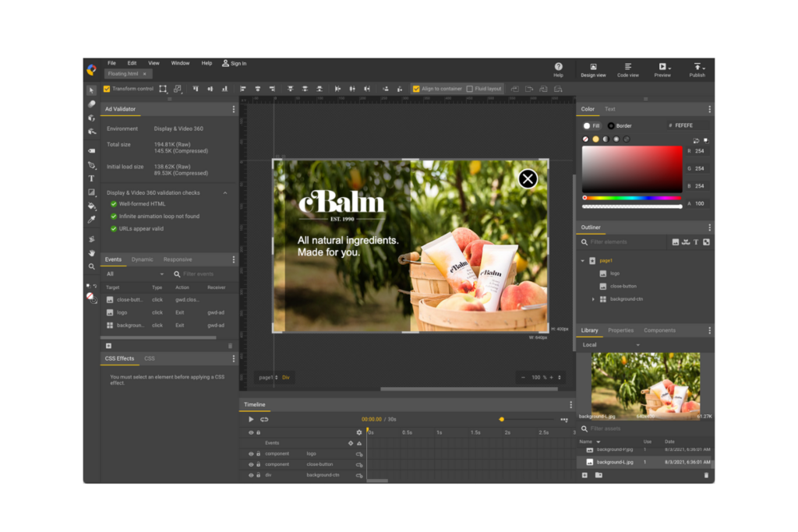This screenshot has height=532, width=798.
Task: Click the hue spectrum slider
Action: [x=632, y=198]
